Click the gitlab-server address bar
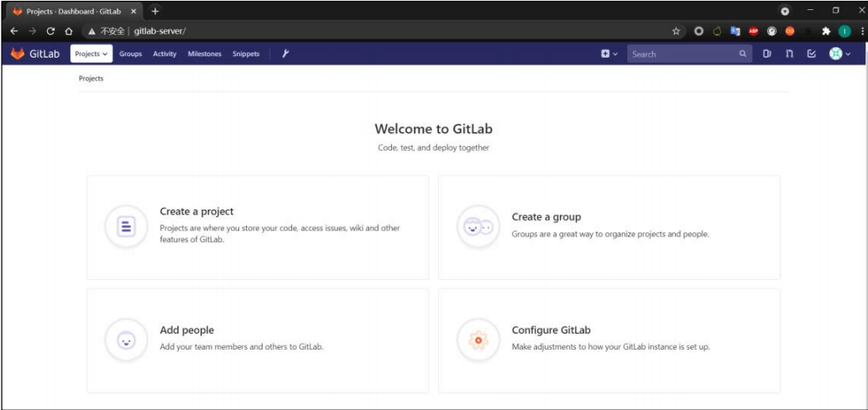The height and width of the screenshot is (410, 868). coord(382,32)
